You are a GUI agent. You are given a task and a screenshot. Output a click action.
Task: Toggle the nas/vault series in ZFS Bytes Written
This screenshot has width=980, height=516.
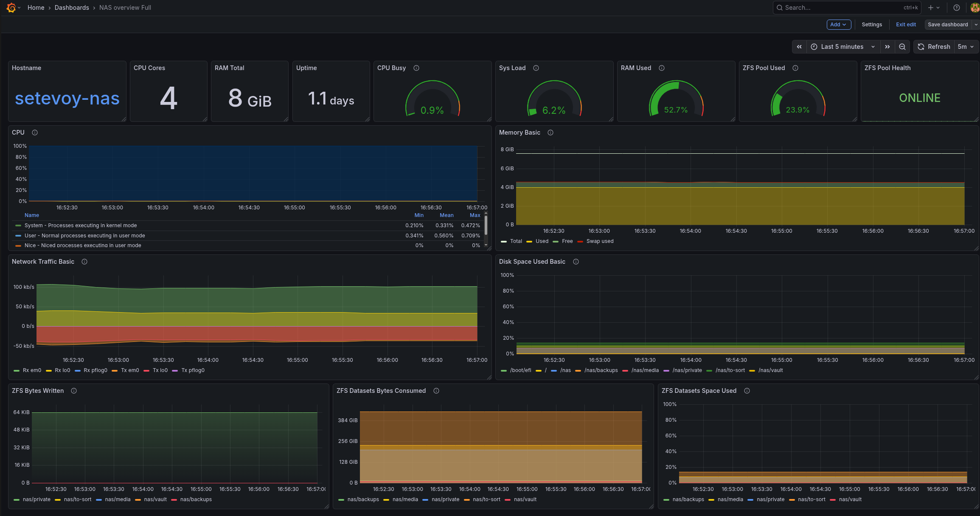point(155,499)
